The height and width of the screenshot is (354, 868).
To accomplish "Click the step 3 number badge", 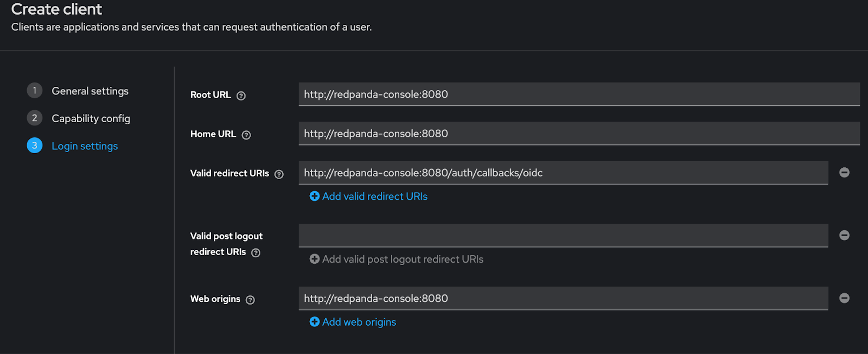I will coord(35,146).
